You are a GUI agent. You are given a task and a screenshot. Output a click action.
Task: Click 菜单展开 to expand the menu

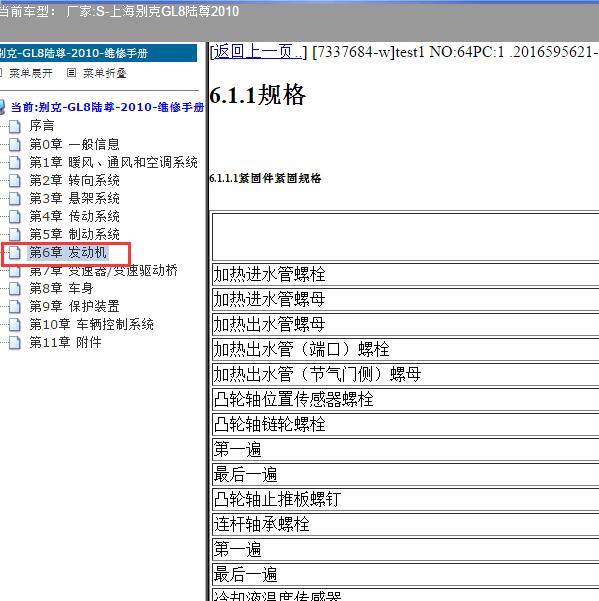pyautogui.click(x=30, y=73)
